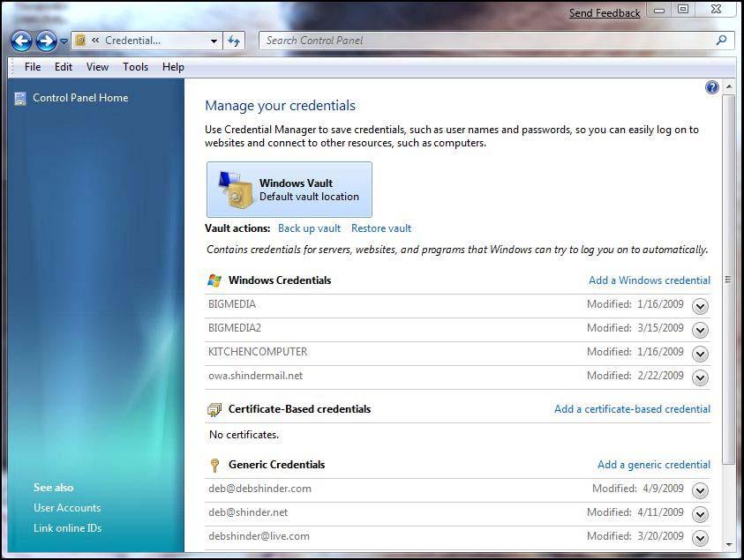Click the Control Panel Home icon
Viewport: 744px width, 560px height.
[20, 99]
